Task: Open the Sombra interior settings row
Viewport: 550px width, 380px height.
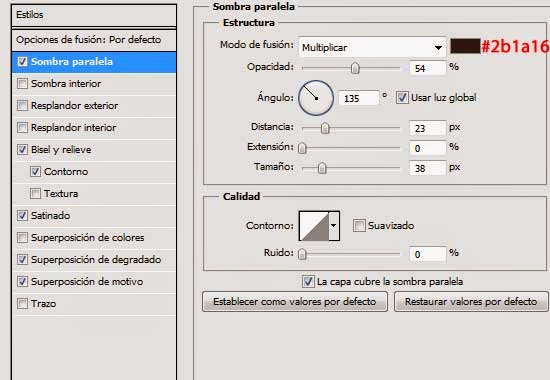Action: click(x=94, y=84)
